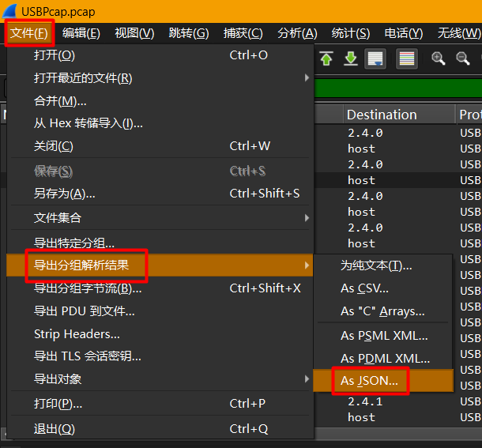Expand the 打开最近的文件 submenu
The width and height of the screenshot is (482, 448).
[x=158, y=78]
